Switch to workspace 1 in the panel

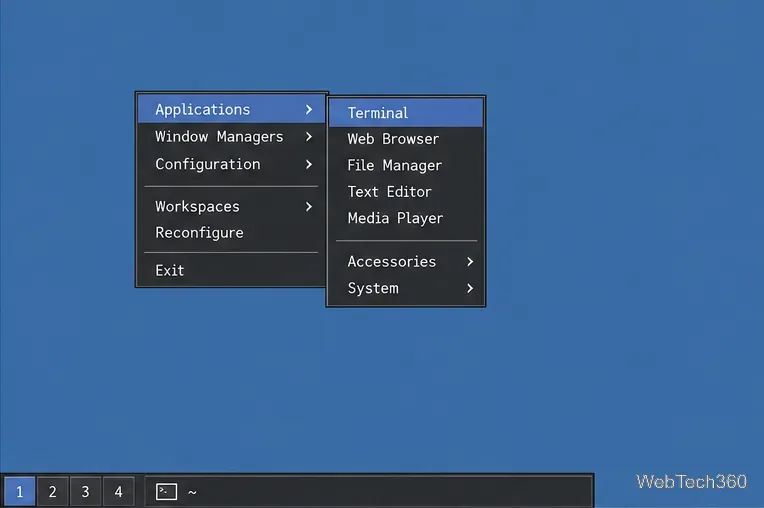(19, 491)
